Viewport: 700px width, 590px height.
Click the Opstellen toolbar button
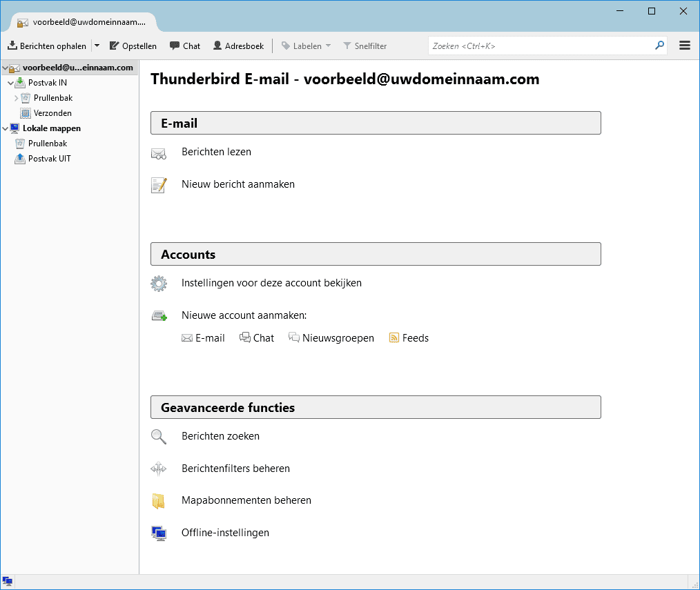click(133, 46)
